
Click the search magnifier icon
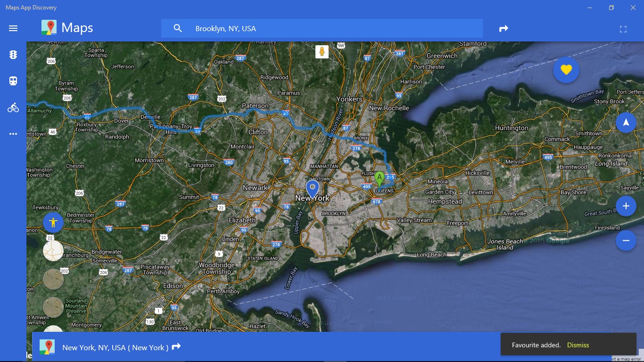click(178, 28)
